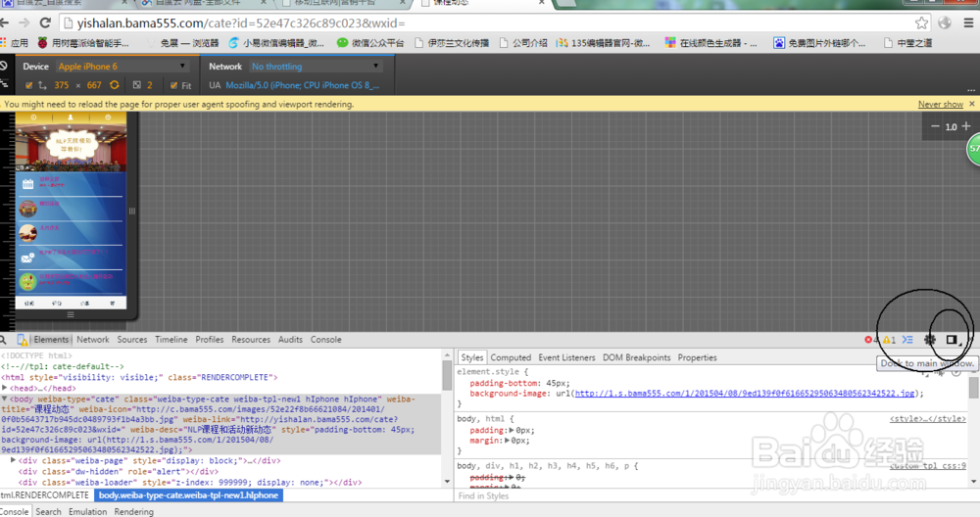Expand the weiba-page div node

(x=13, y=460)
